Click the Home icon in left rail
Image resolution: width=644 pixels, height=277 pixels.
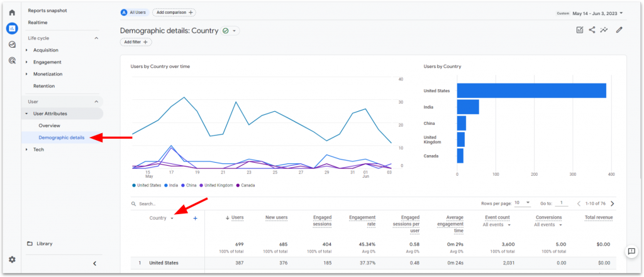11,13
